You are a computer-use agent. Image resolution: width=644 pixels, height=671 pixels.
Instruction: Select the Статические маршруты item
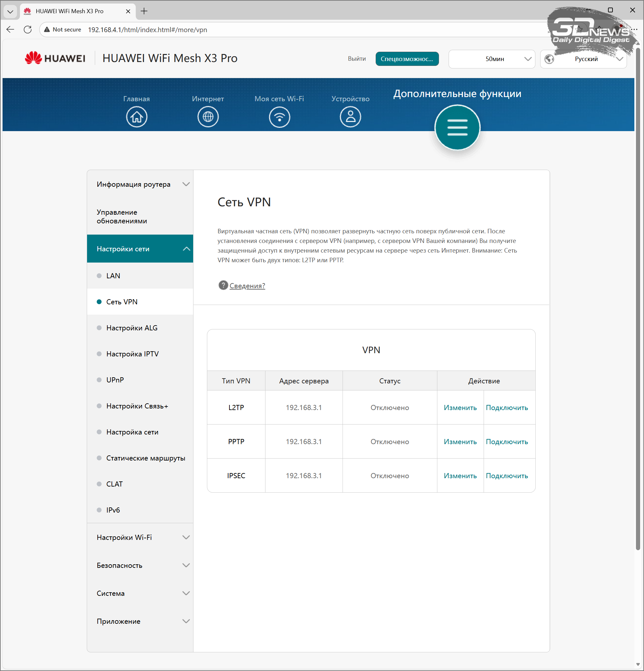[146, 458]
